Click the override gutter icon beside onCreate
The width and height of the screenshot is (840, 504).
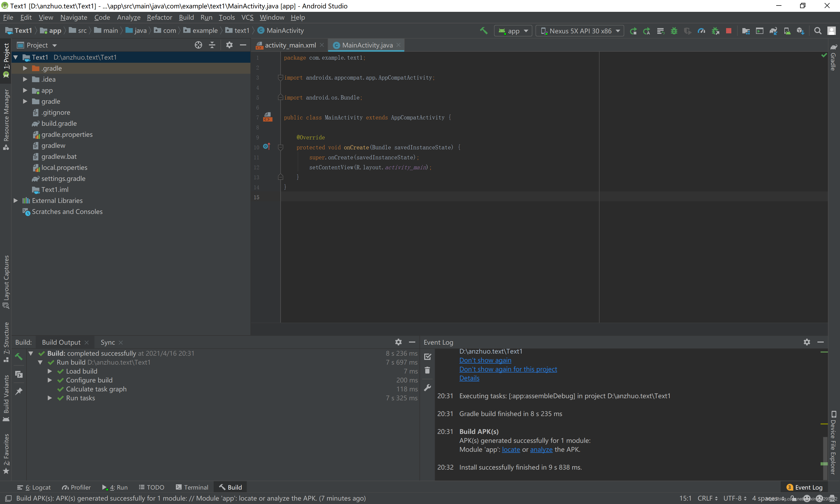pos(266,146)
